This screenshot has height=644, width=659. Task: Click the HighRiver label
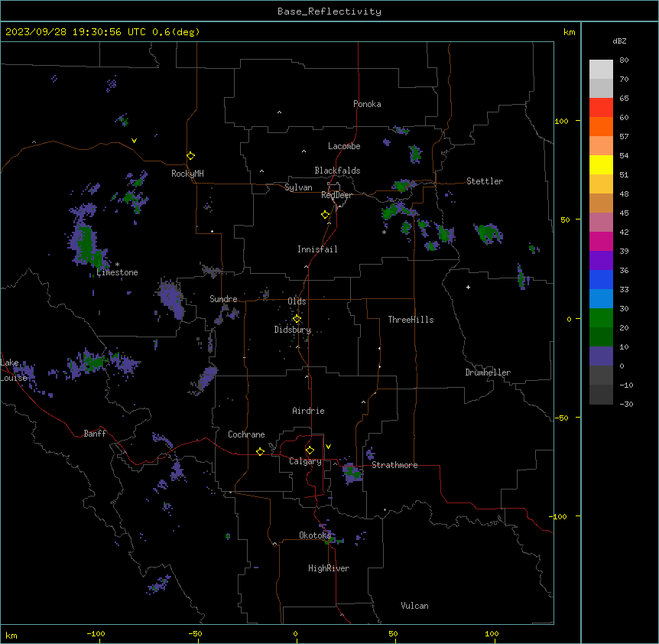click(x=329, y=568)
